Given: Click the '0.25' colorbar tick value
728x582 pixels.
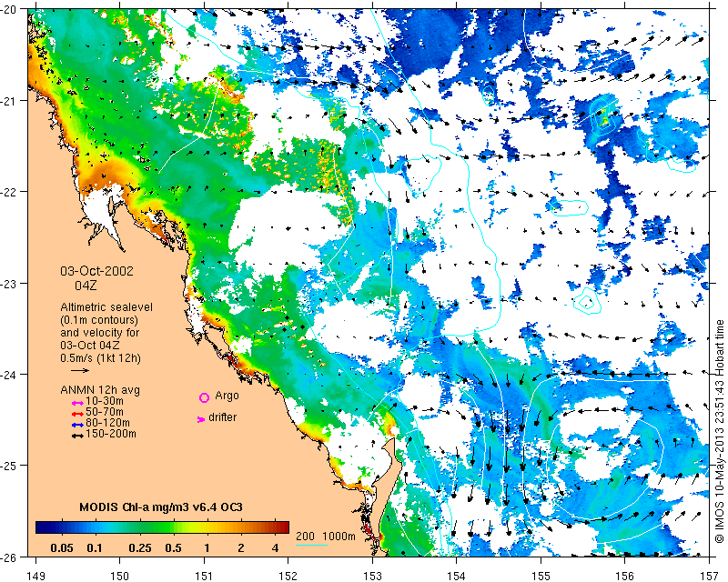Looking at the screenshot, I should pyautogui.click(x=140, y=548).
